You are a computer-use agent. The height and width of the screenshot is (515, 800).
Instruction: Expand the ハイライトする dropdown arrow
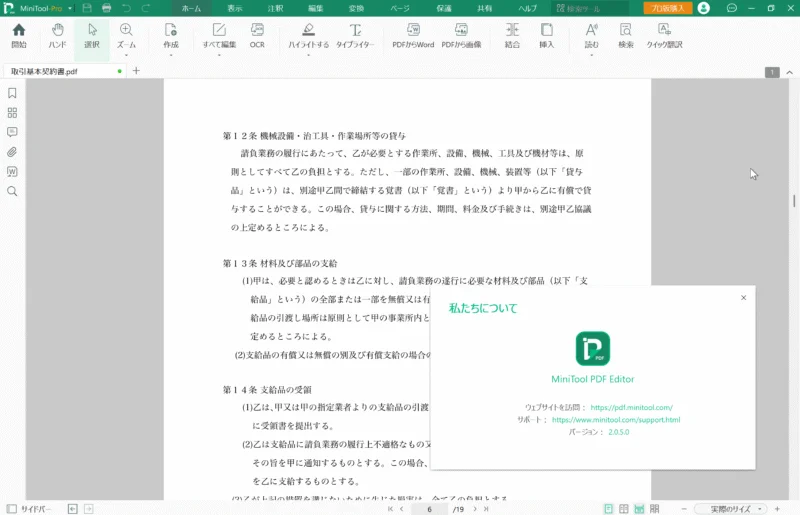[x=308, y=55]
